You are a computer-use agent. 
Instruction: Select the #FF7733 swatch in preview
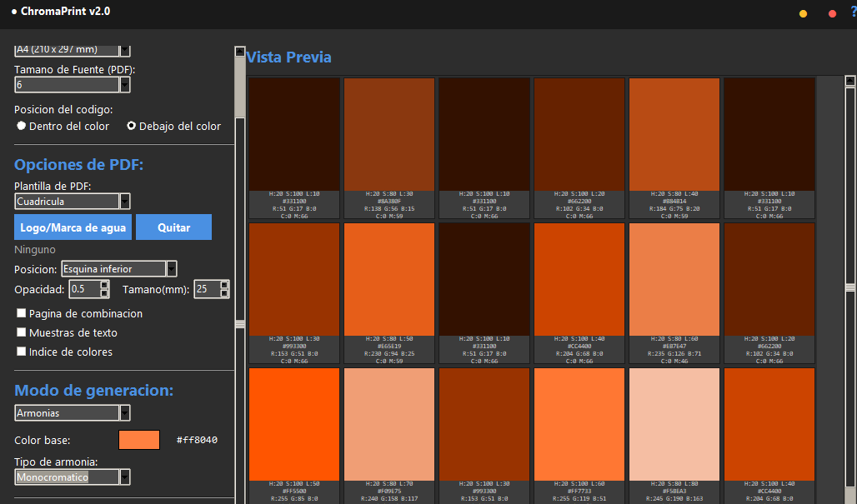[579, 424]
